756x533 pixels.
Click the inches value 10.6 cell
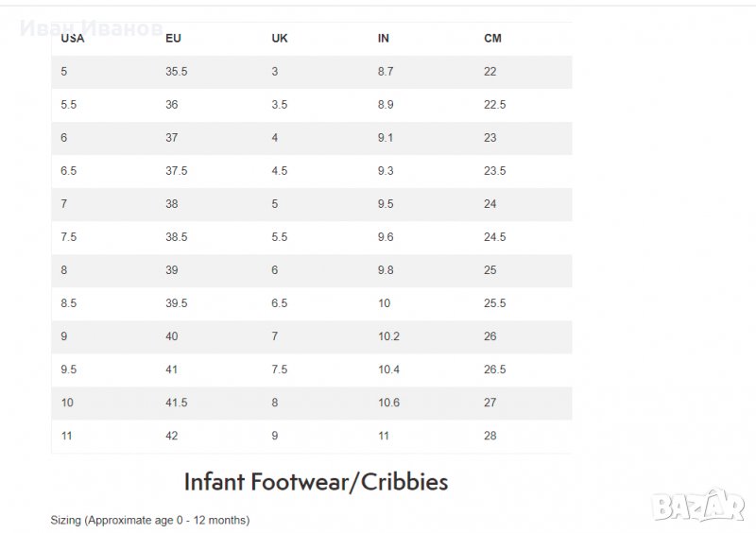(x=388, y=403)
